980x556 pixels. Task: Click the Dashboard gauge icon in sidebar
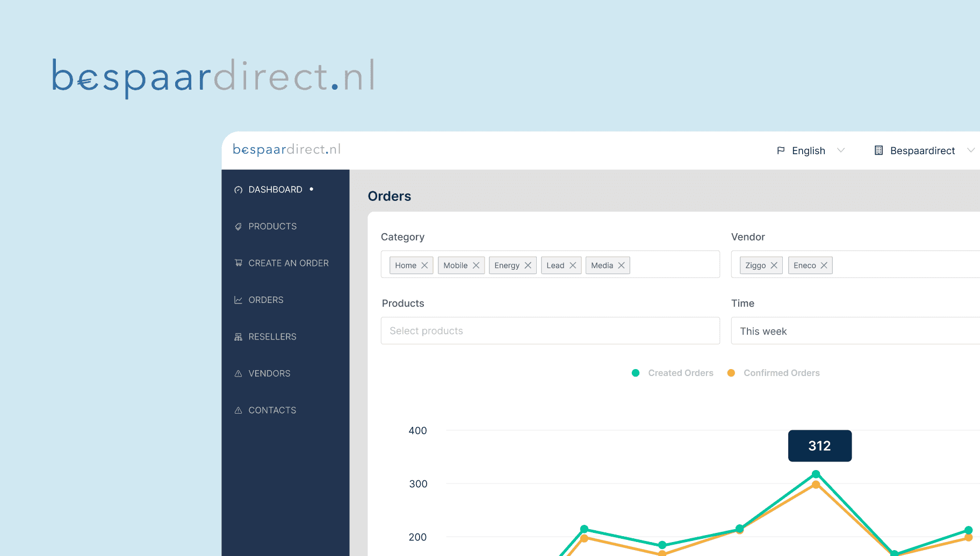(238, 190)
